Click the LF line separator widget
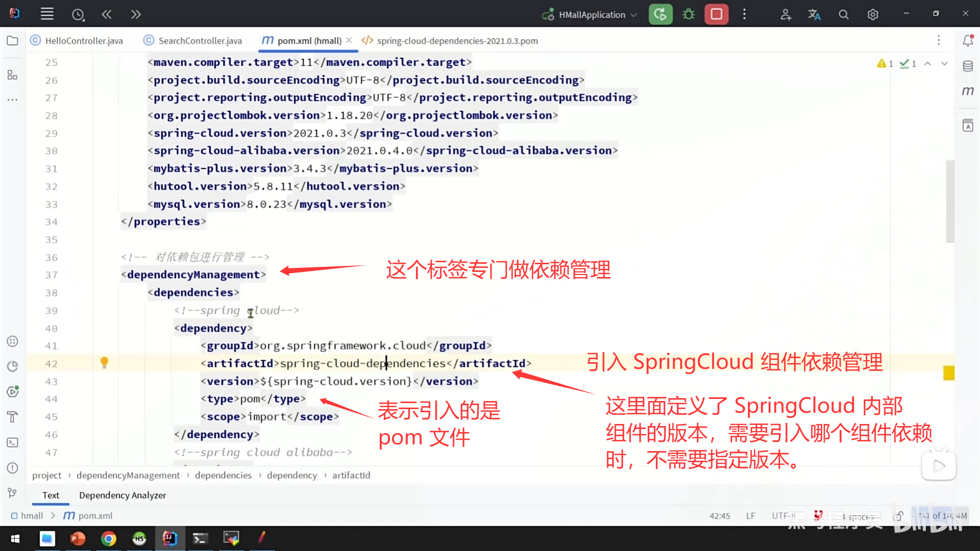 click(x=750, y=516)
